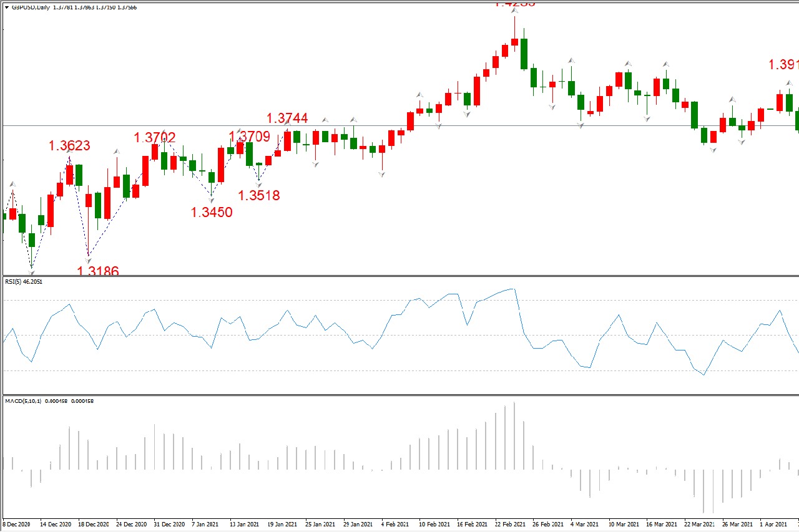Click the up fractal arrow above the chart's highest candle
The width and height of the screenshot is (799, 532).
click(514, 10)
